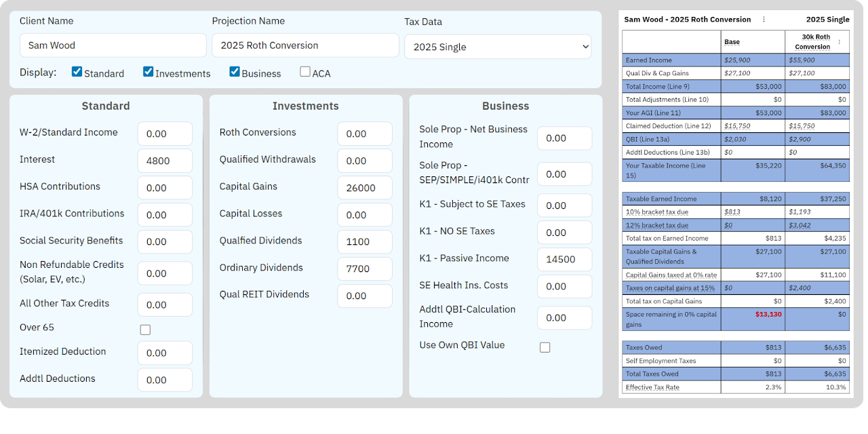This screenshot has width=868, height=434.
Task: Focus the Projection Name field
Action: (x=305, y=45)
